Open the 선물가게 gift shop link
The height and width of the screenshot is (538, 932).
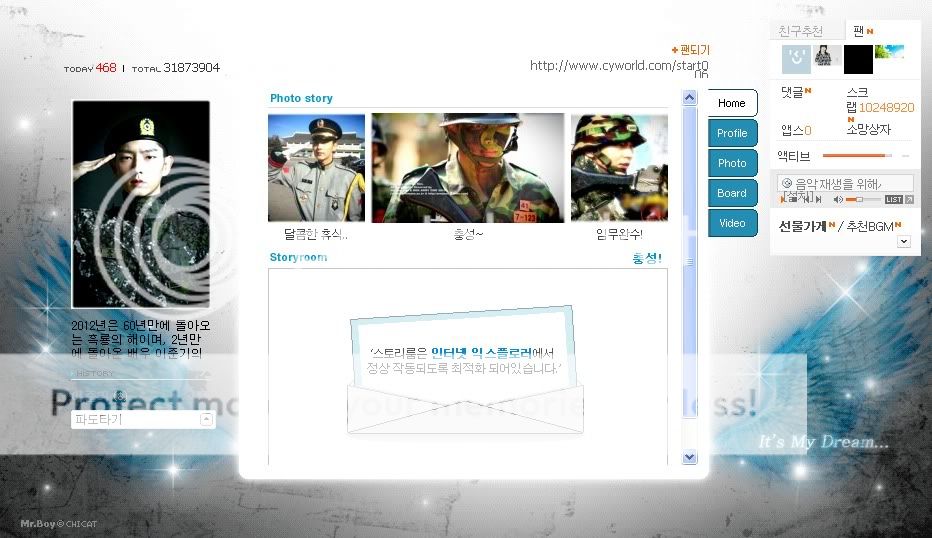pos(802,226)
